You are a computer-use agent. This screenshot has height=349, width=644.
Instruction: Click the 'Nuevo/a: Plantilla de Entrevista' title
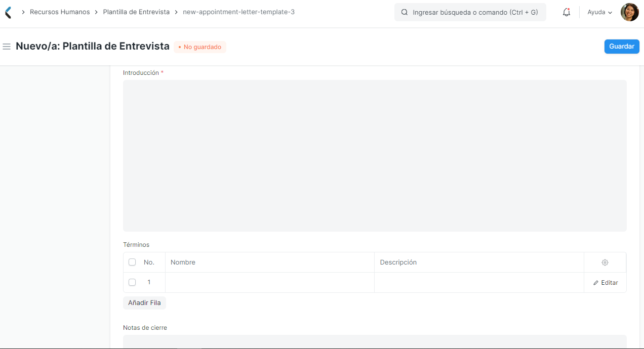click(93, 46)
